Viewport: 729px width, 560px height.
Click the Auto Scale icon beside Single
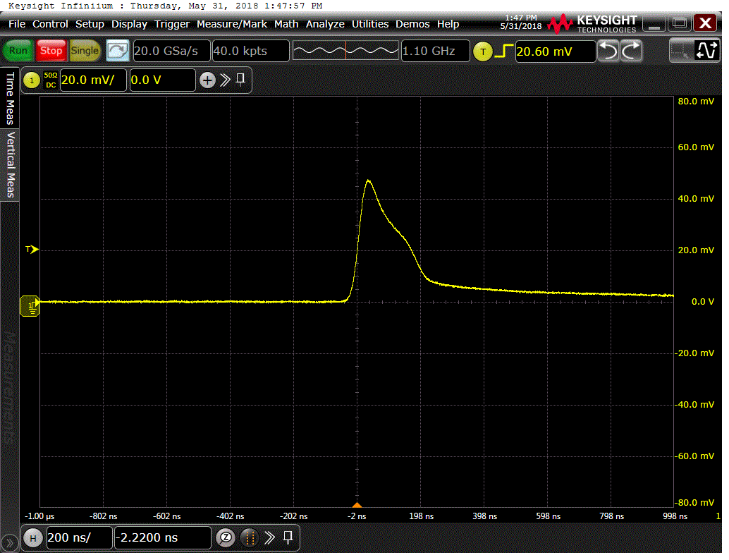click(x=118, y=51)
